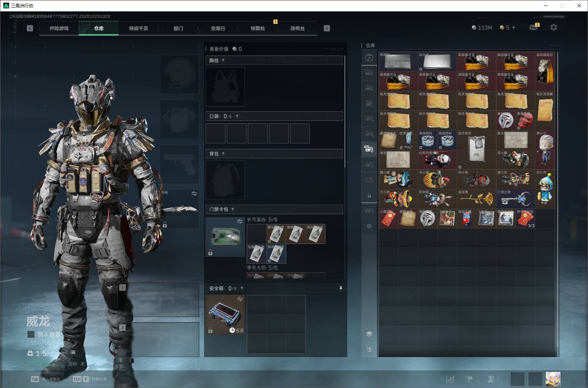Click the help icon beside 门禁卡包

click(232, 209)
